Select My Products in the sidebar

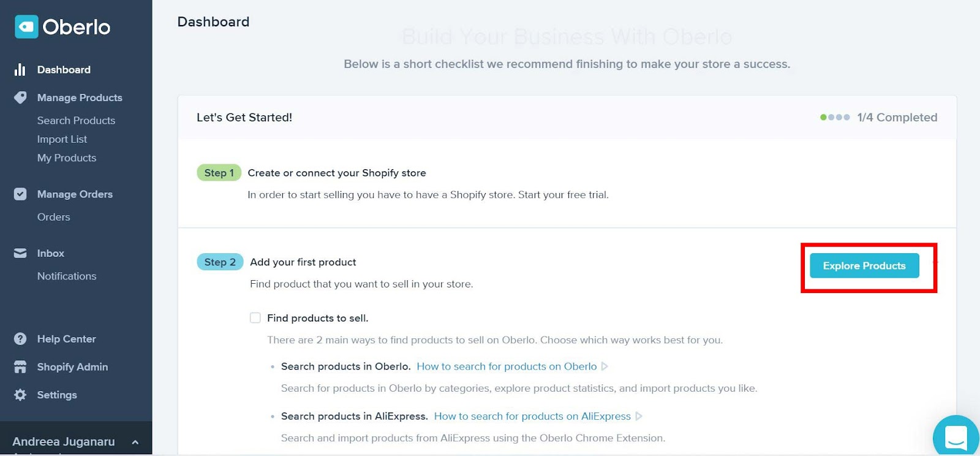[x=67, y=158]
